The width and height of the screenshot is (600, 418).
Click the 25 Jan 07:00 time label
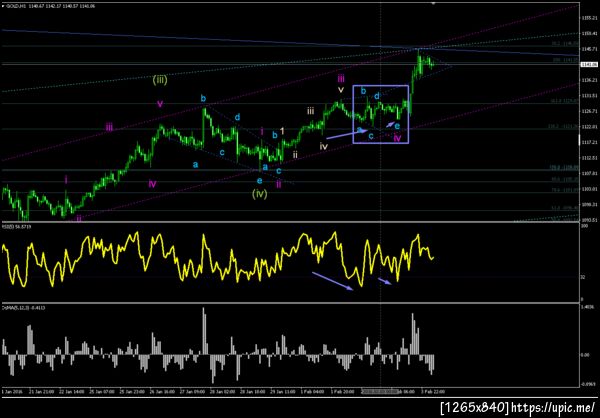[103, 392]
